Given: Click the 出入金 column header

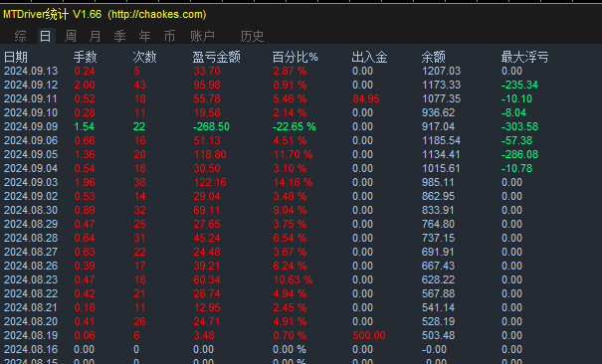Looking at the screenshot, I should [369, 57].
